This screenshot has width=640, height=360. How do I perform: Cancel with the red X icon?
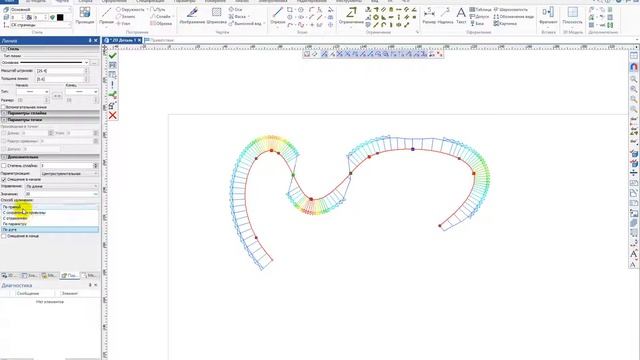[113, 116]
